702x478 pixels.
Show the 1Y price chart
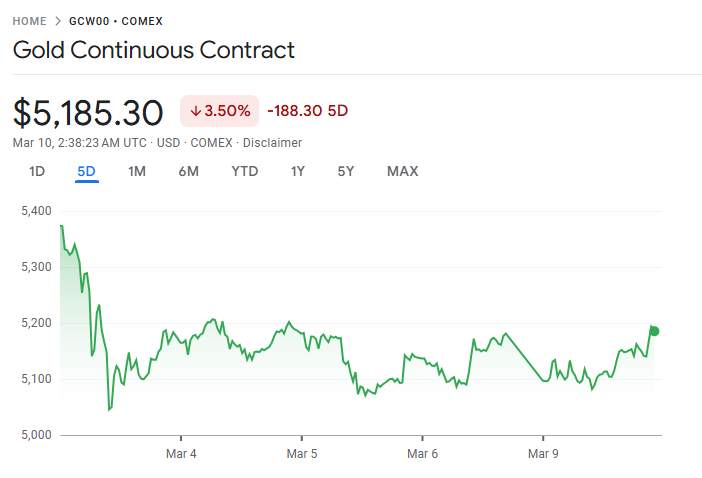coord(298,171)
